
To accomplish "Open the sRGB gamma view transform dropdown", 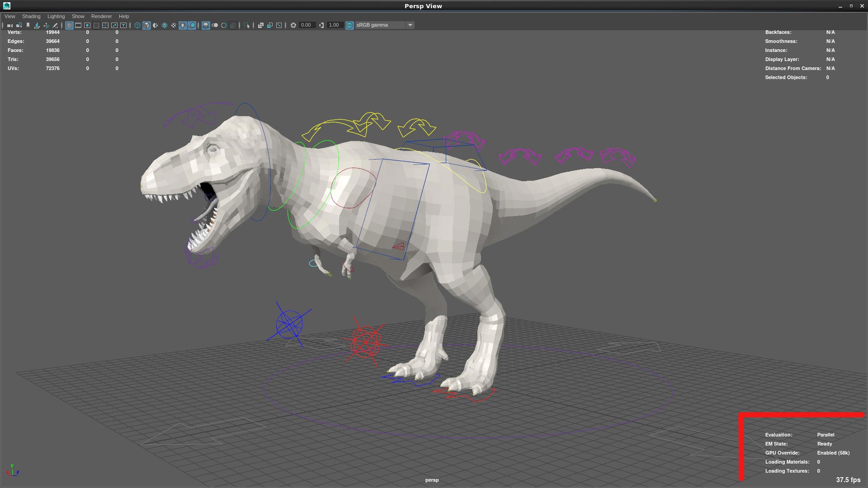I will [380, 25].
